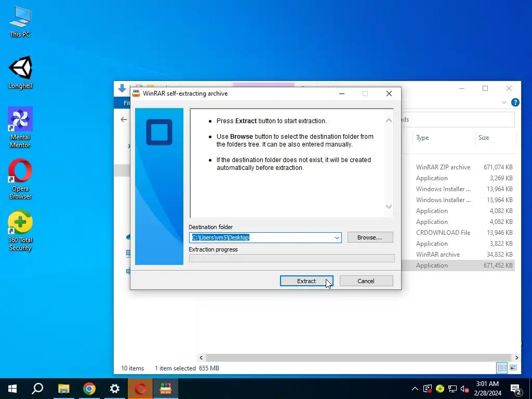Show hidden tray icons chevron

tap(415, 389)
